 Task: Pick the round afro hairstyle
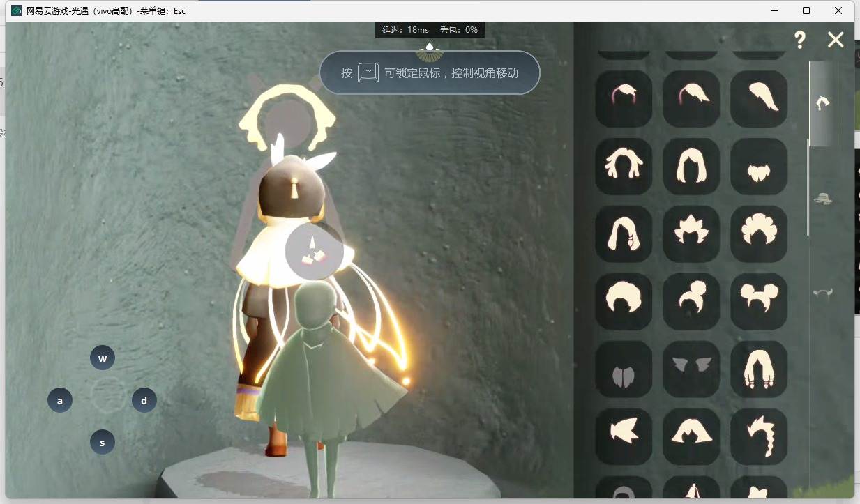click(x=624, y=301)
